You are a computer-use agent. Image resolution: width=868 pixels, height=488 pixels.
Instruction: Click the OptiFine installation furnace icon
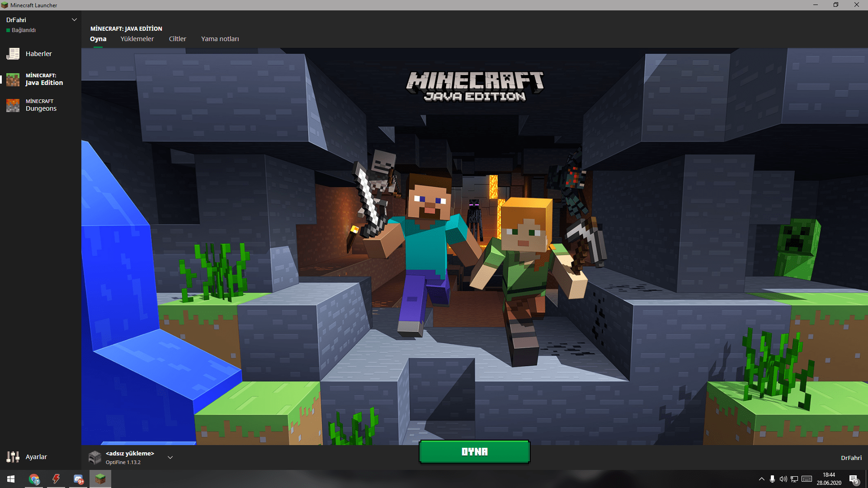pos(95,457)
